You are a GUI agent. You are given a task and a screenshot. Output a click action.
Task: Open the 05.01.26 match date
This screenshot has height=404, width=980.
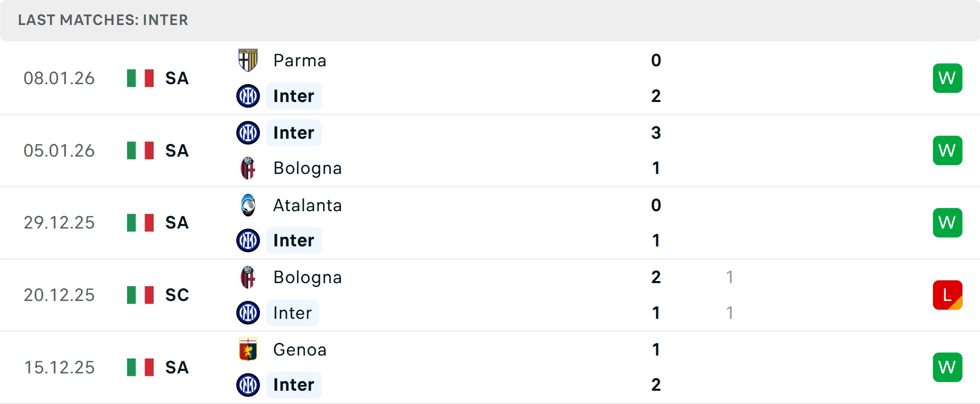tap(59, 150)
